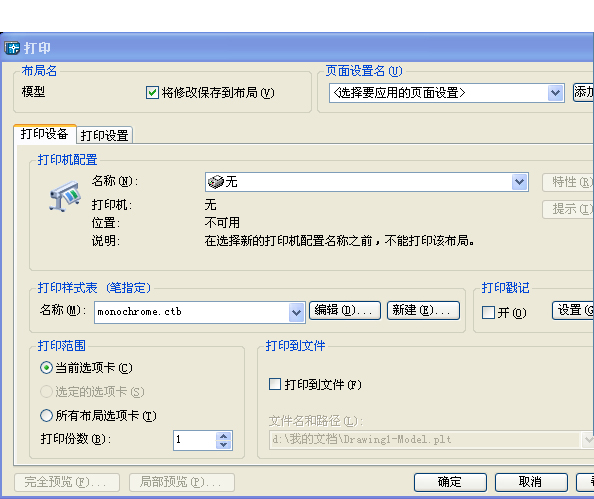This screenshot has width=594, height=499.
Task: Switch to the 打印设备 tab
Action: point(44,134)
